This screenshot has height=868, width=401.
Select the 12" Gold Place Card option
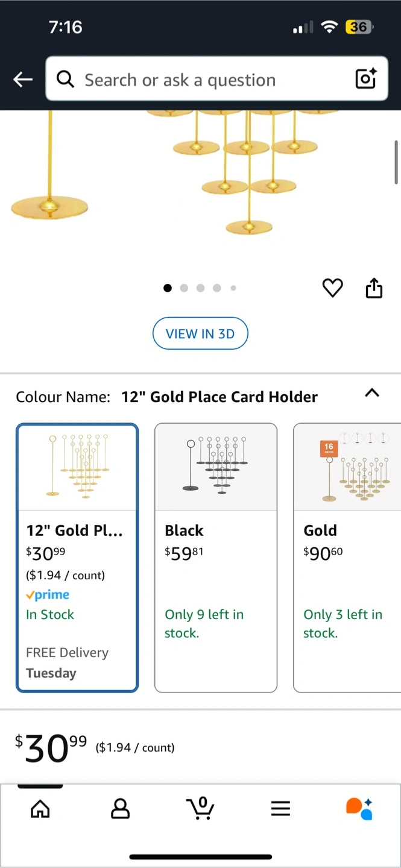(77, 558)
